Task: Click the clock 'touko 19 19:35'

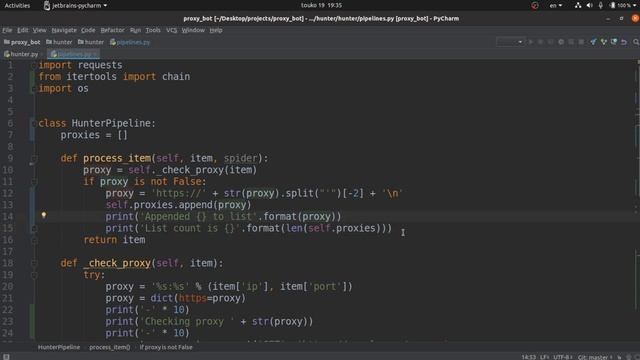Action: tap(321, 5)
